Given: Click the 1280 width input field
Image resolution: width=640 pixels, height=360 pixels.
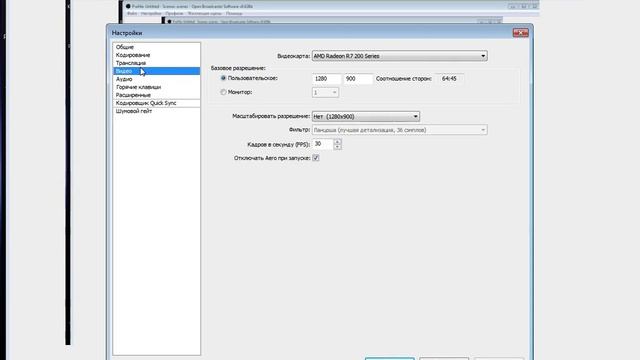Looking at the screenshot, I should [x=327, y=79].
